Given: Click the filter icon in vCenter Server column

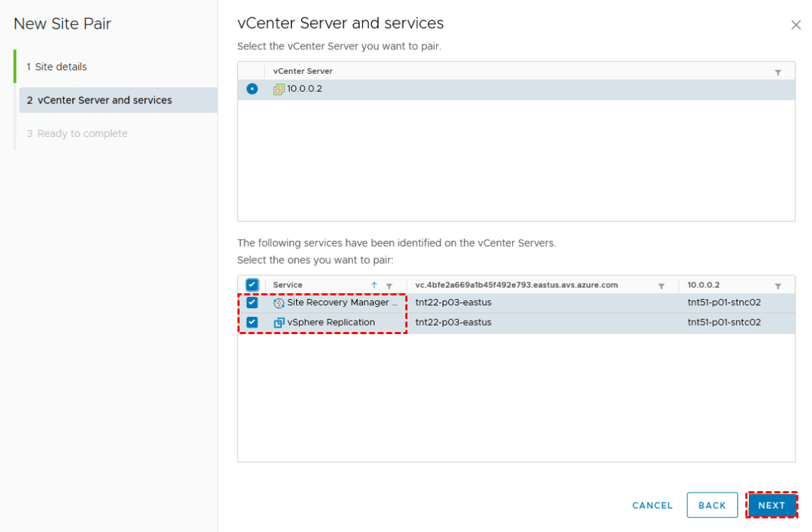Looking at the screenshot, I should pyautogui.click(x=778, y=72).
